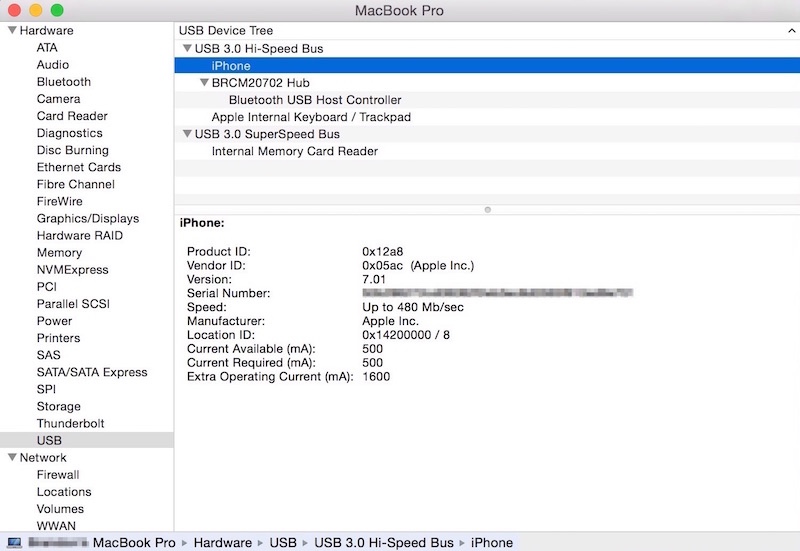This screenshot has height=551, width=800.
Task: Click the BRCM20702 Hub row label
Action: click(260, 83)
